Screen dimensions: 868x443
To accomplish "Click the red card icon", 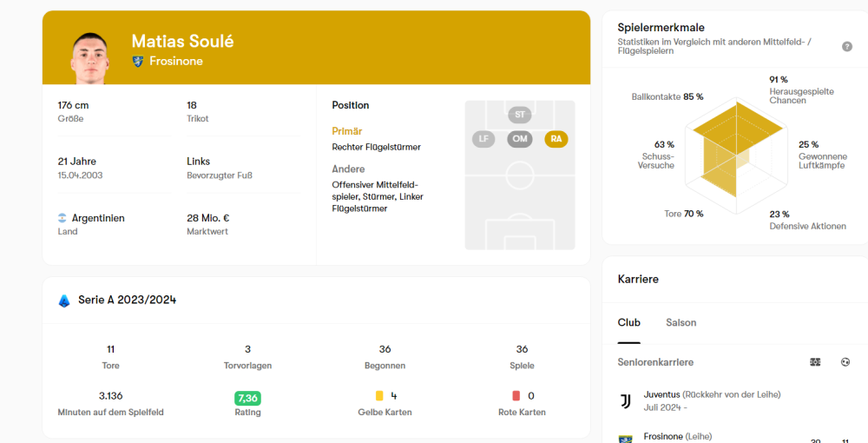I will pos(516,395).
